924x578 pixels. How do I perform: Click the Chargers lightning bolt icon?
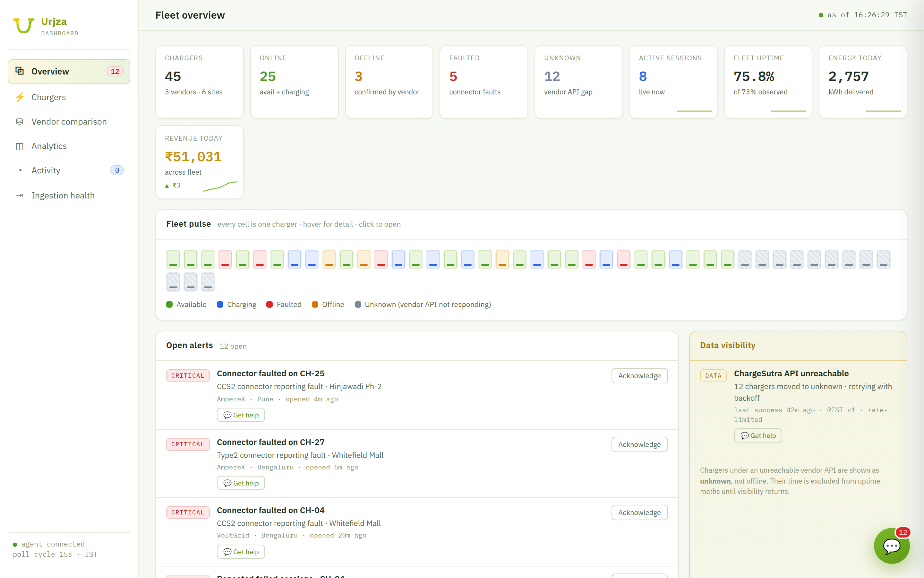pos(20,97)
